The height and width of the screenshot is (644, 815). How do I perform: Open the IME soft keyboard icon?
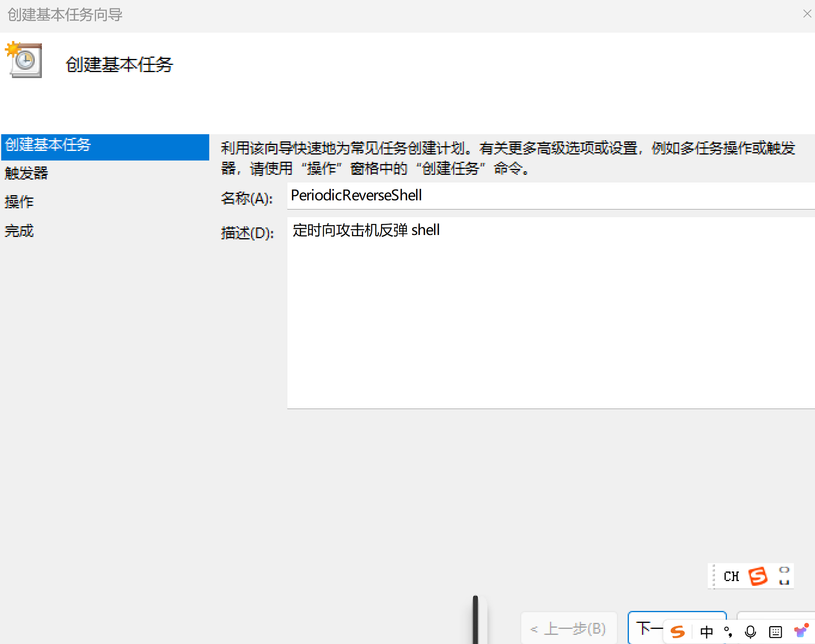776,632
